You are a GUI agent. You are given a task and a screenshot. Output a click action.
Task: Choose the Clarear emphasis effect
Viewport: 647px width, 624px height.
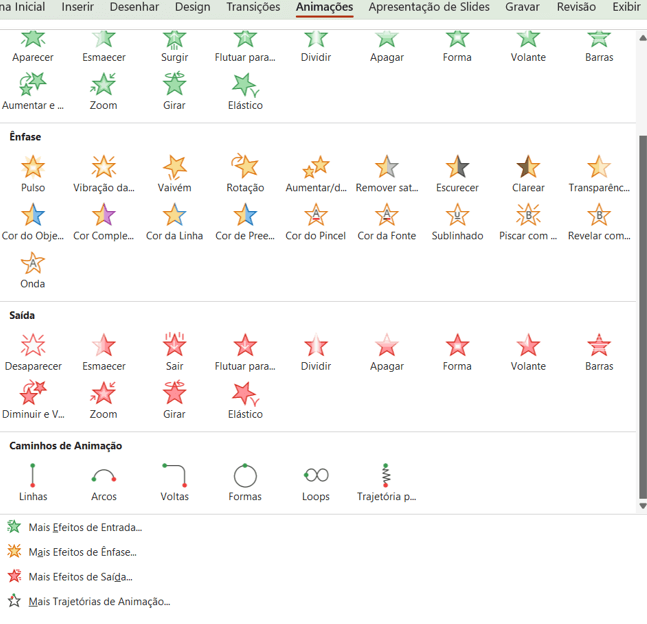(x=529, y=174)
